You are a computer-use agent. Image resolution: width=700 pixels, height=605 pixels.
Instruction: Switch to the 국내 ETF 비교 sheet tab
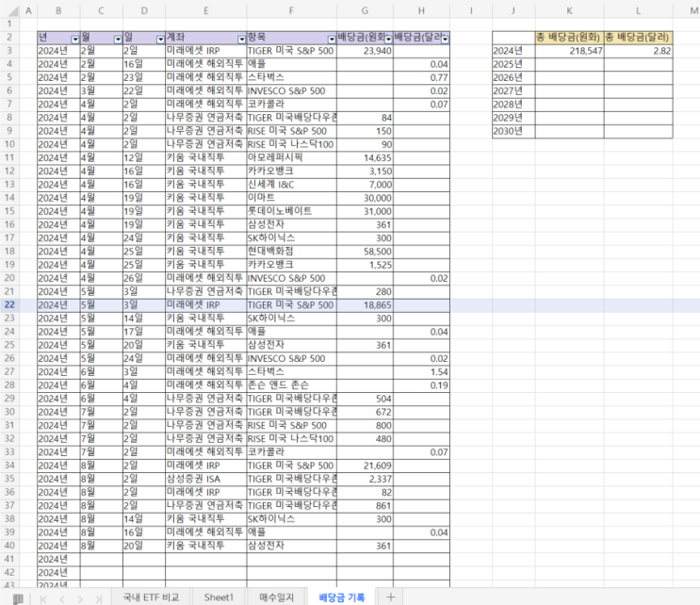(151, 597)
